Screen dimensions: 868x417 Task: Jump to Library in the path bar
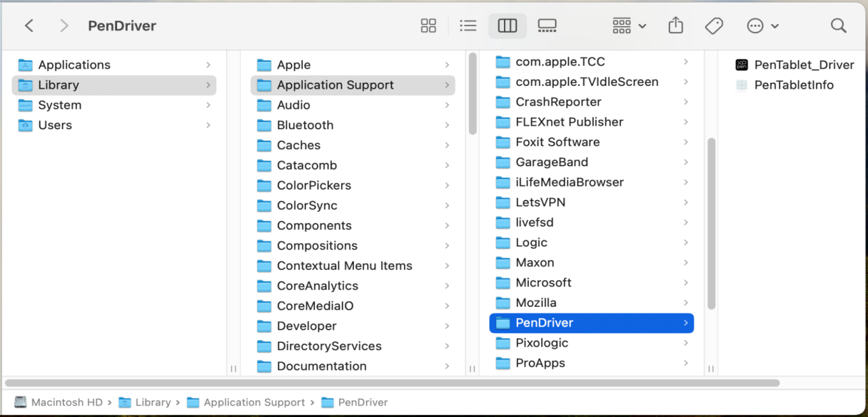[x=144, y=402]
